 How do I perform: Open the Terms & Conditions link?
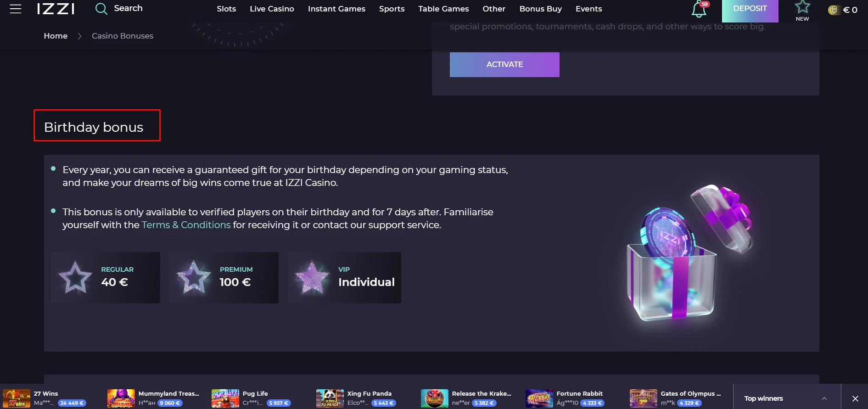click(186, 225)
